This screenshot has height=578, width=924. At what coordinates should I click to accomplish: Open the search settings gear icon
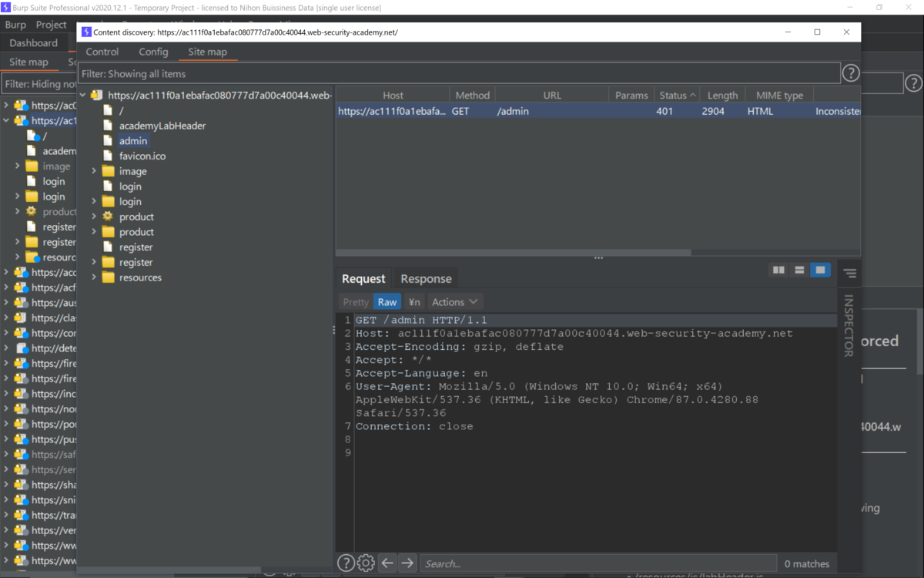coord(367,563)
